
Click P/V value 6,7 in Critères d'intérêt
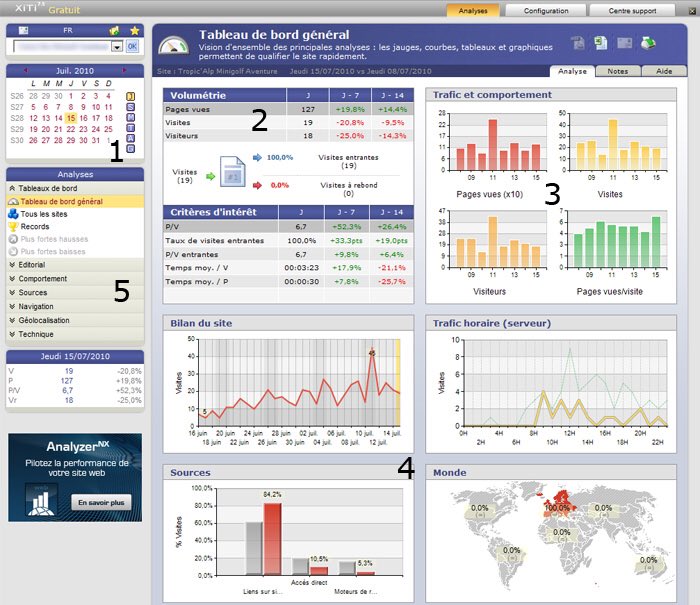tap(301, 227)
